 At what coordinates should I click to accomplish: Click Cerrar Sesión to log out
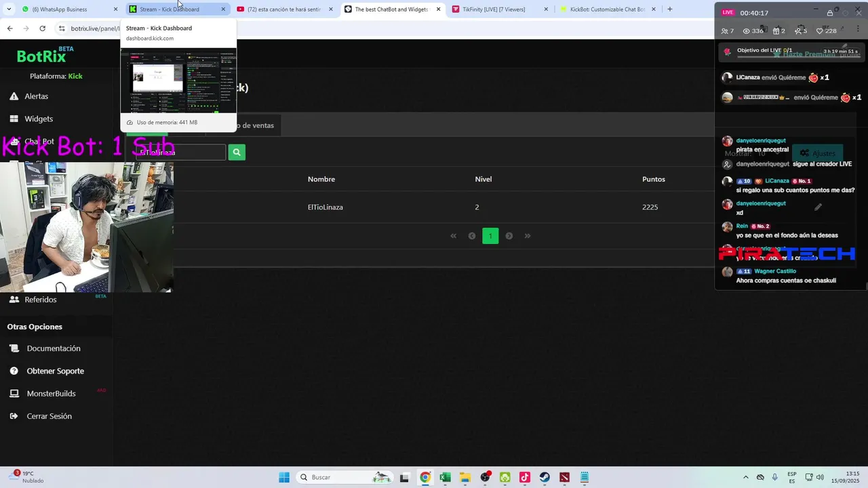click(50, 416)
